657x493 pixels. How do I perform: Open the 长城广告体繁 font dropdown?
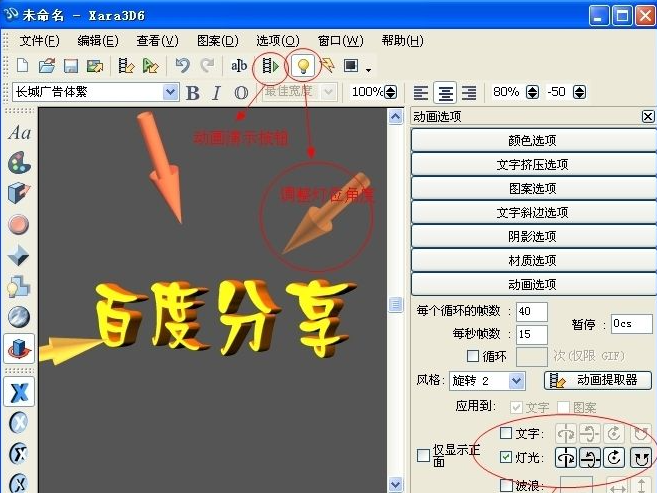pos(170,92)
